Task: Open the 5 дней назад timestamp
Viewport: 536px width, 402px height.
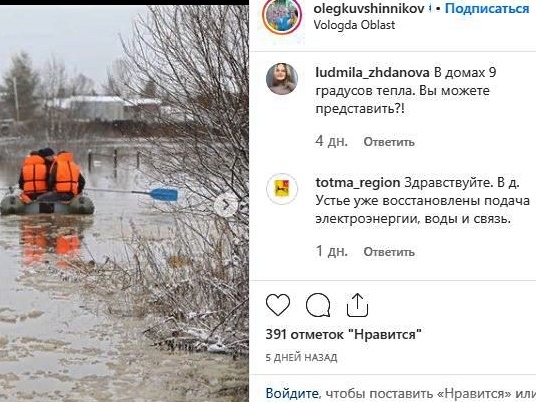Action: 301,358
